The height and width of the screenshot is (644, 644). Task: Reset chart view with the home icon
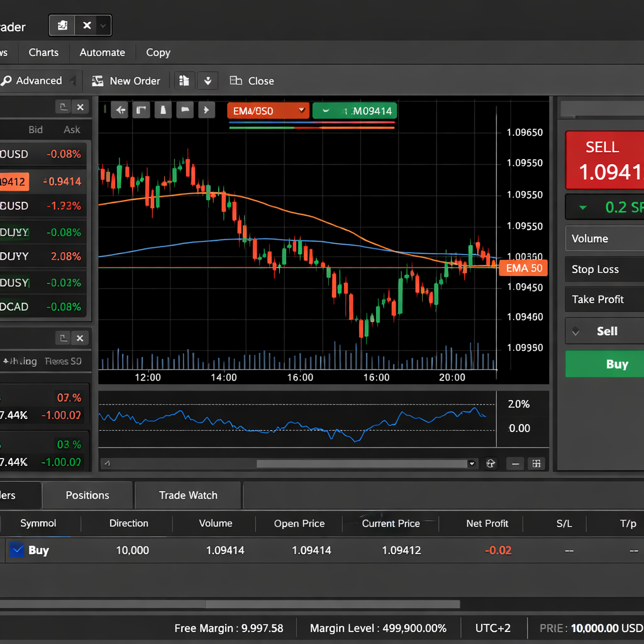(x=491, y=464)
